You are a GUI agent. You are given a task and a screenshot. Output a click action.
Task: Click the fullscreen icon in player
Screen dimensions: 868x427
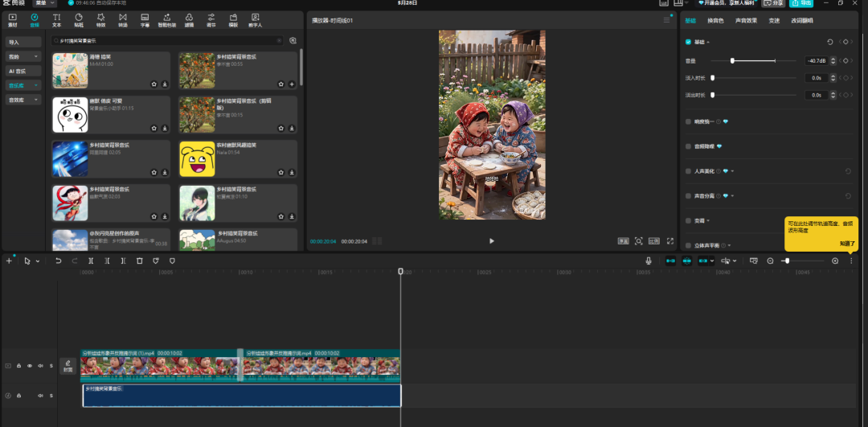click(669, 241)
